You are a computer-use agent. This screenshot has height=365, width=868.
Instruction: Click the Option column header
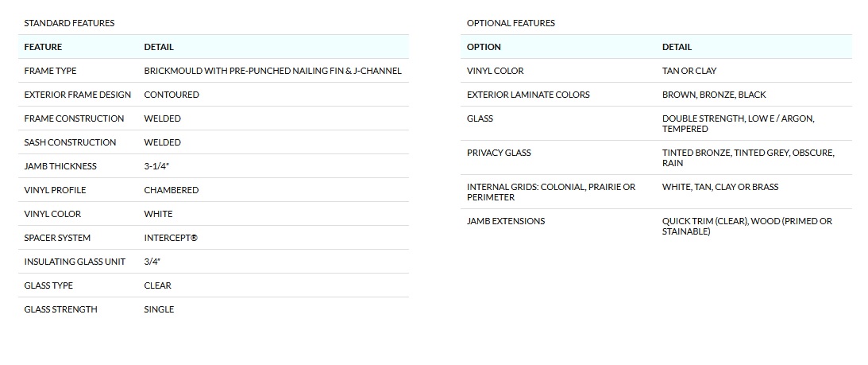(x=484, y=47)
